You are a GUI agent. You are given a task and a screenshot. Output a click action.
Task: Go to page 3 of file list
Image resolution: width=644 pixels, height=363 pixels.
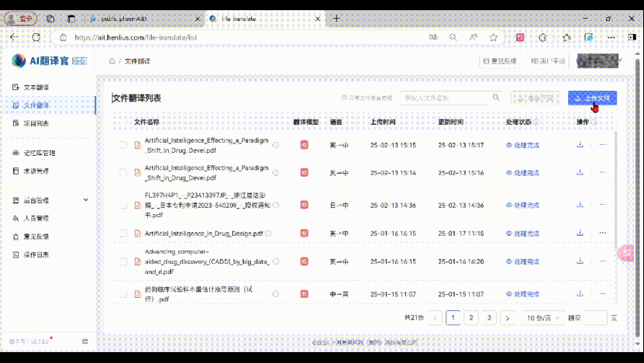point(489,318)
